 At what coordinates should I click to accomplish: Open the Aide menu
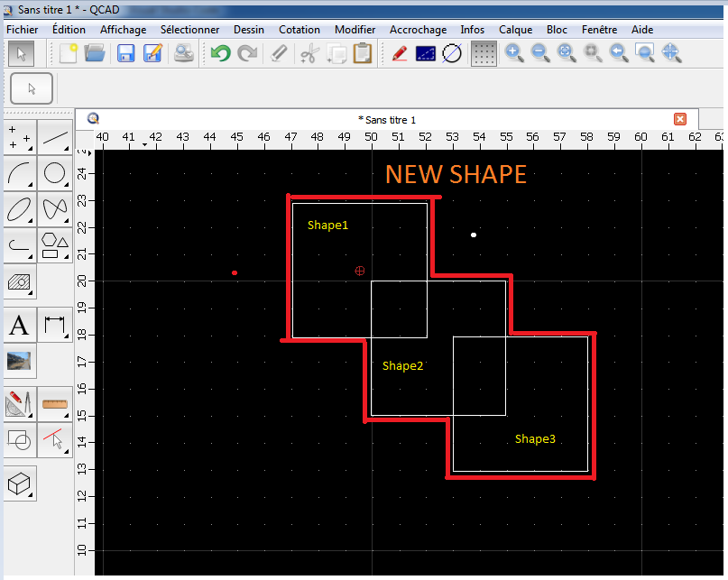[642, 30]
